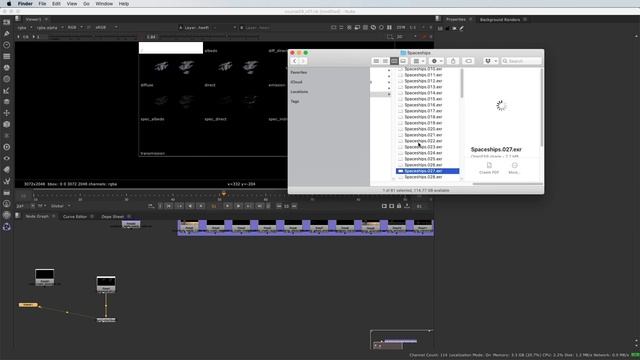This screenshot has height=360, width=640.
Task: Switch Finder to column view
Action: 394,61
